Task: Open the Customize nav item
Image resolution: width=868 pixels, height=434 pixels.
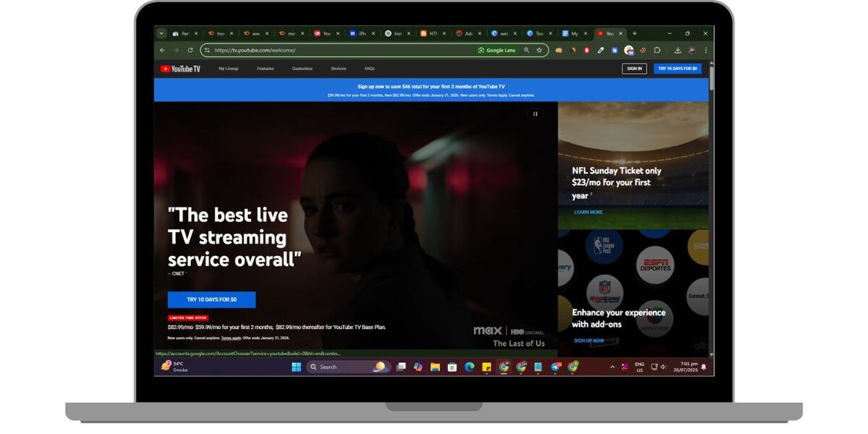Action: coord(302,69)
